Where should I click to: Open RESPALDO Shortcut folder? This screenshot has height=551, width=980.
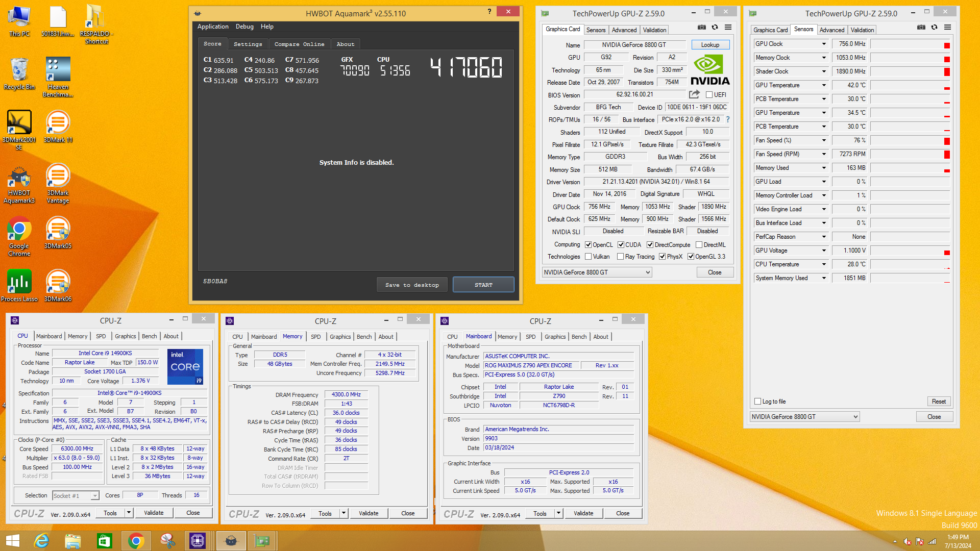pyautogui.click(x=96, y=24)
